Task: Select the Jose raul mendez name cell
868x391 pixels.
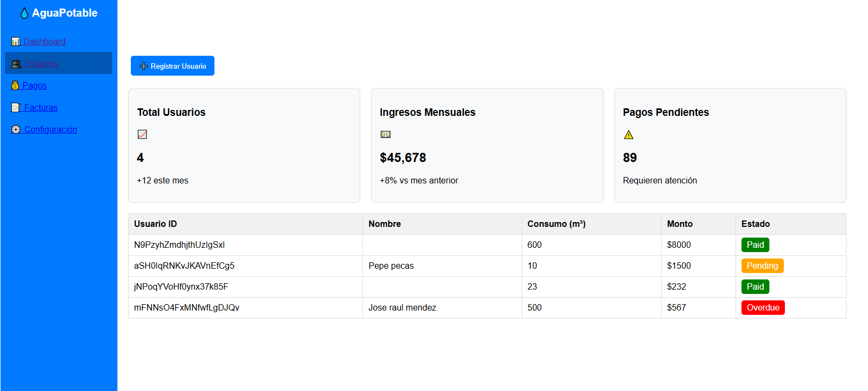Action: coord(402,308)
